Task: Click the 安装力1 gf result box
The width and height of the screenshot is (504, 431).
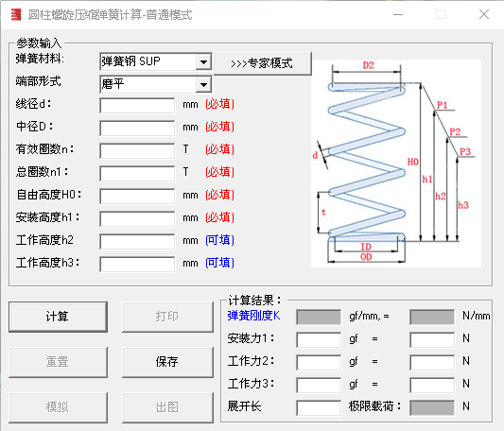Action: tap(319, 339)
